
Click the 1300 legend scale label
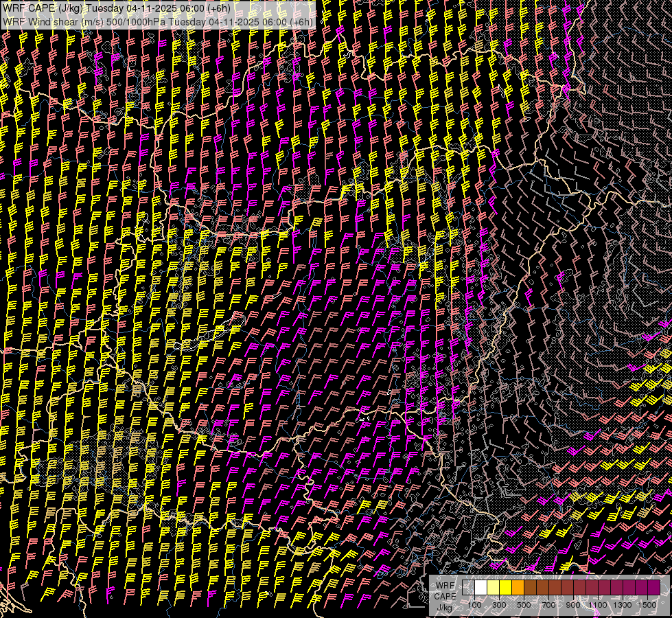pos(623,604)
